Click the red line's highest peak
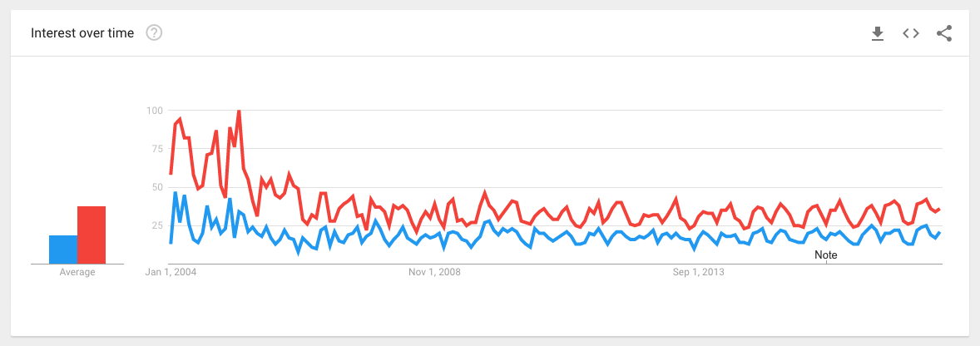This screenshot has height=346, width=980. coord(239,111)
